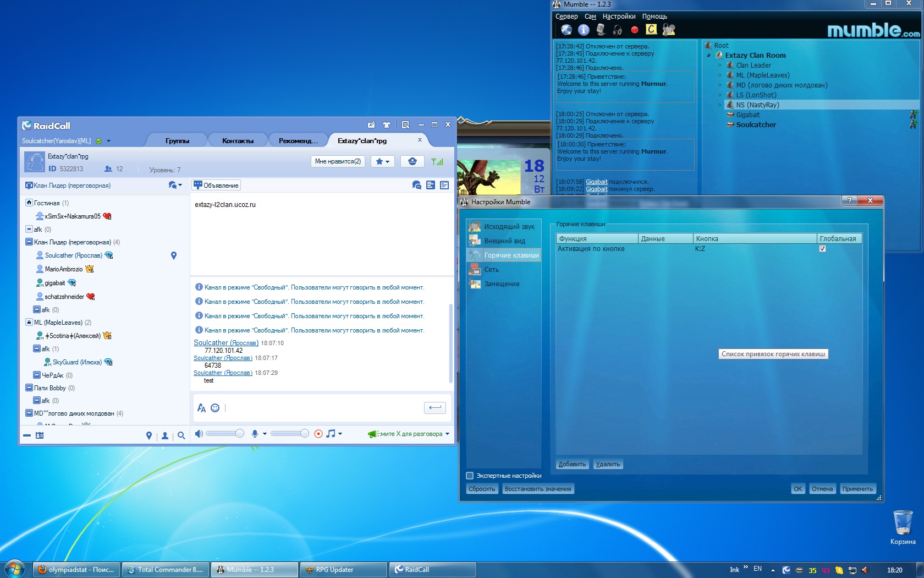The image size is (924, 578).
Task: Open chat bubble icon beside announcement bar
Action: (x=416, y=186)
